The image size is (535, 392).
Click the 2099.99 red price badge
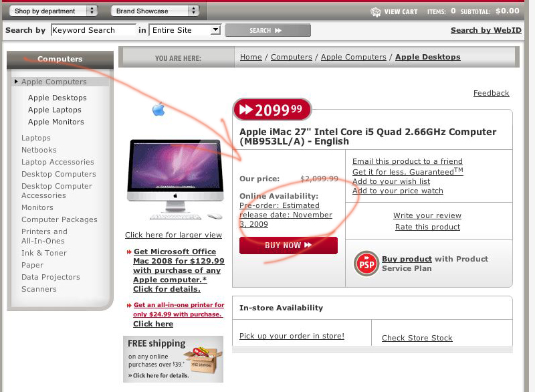tap(272, 110)
